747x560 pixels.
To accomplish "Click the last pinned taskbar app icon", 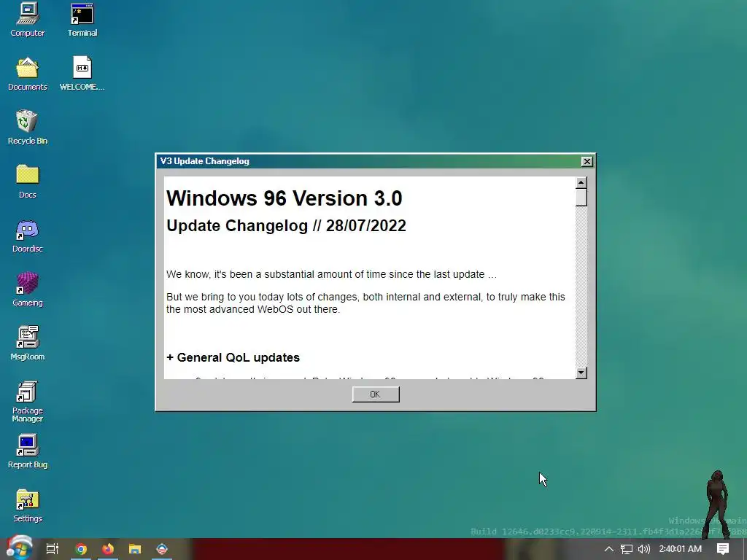I will click(x=162, y=549).
